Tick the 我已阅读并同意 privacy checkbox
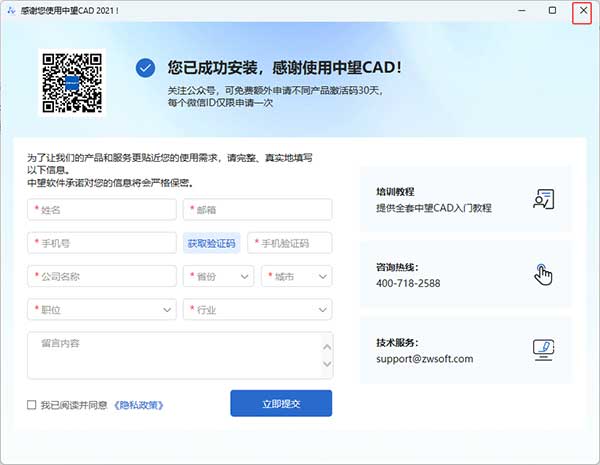The height and width of the screenshot is (465, 600). (32, 405)
